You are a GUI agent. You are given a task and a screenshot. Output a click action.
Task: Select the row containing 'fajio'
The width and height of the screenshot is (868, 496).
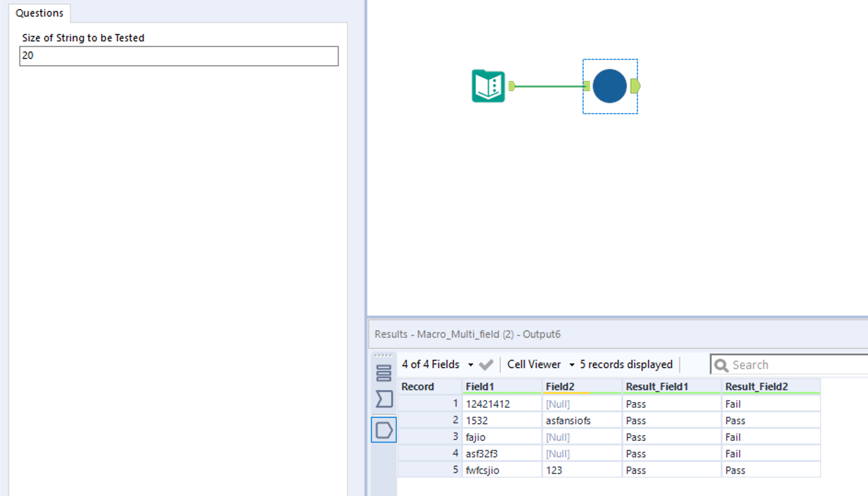[475, 437]
